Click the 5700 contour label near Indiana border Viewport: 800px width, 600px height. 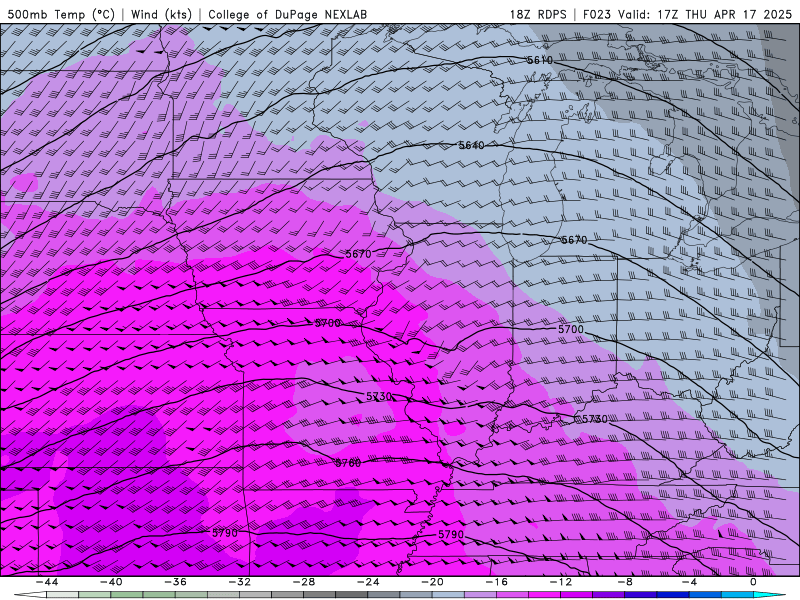tap(570, 329)
